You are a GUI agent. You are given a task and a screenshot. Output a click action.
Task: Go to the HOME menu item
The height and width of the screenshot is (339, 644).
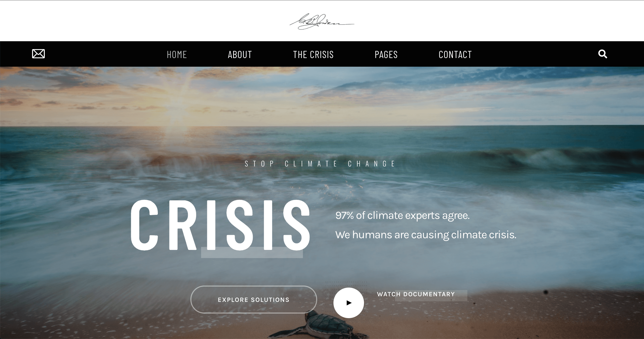pos(177,54)
